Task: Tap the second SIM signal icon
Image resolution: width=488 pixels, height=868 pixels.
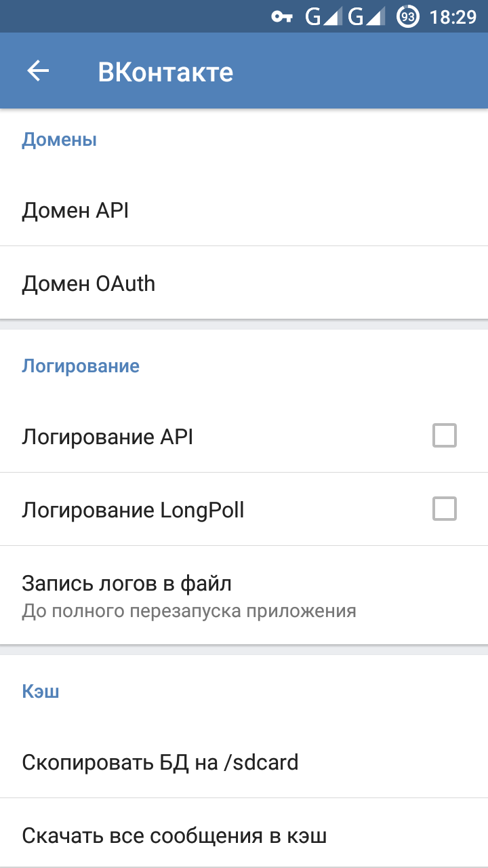Action: pyautogui.click(x=366, y=16)
